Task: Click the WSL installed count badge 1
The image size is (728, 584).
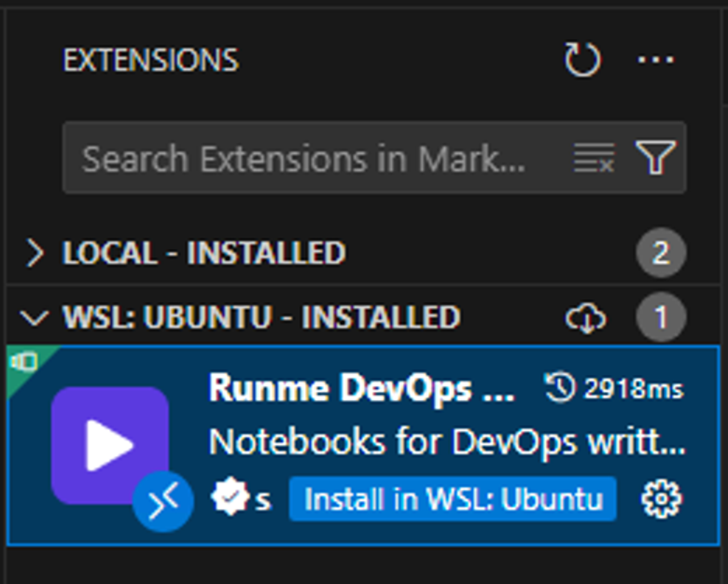Action: click(x=661, y=317)
